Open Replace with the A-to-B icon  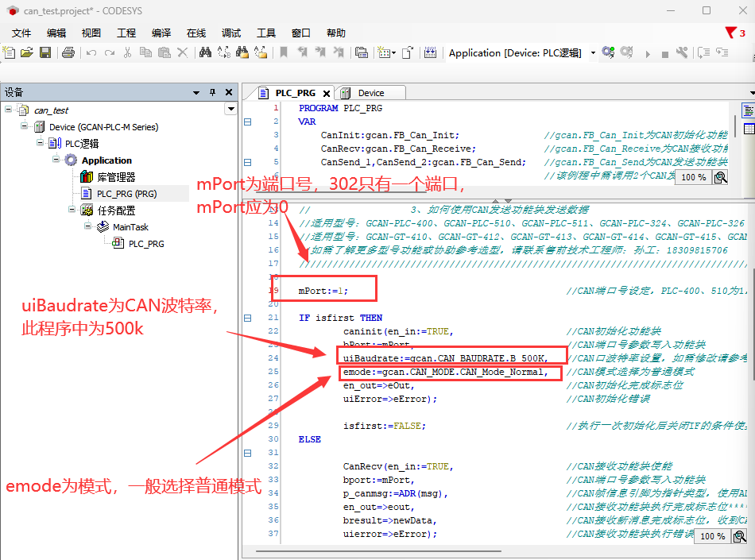[224, 52]
